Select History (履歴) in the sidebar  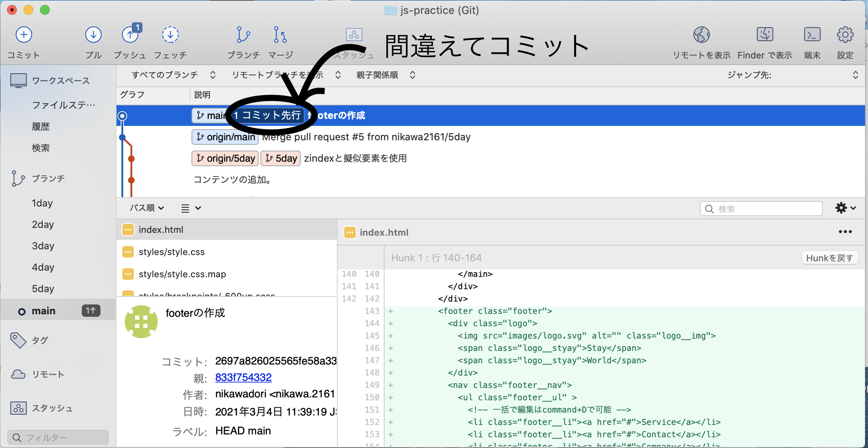pos(41,127)
